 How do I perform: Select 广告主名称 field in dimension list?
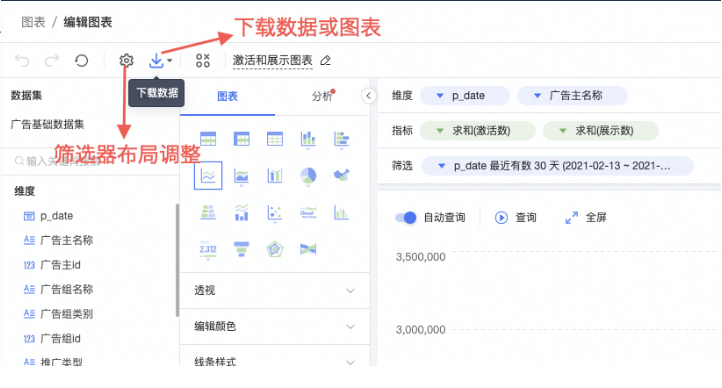[x=58, y=240]
